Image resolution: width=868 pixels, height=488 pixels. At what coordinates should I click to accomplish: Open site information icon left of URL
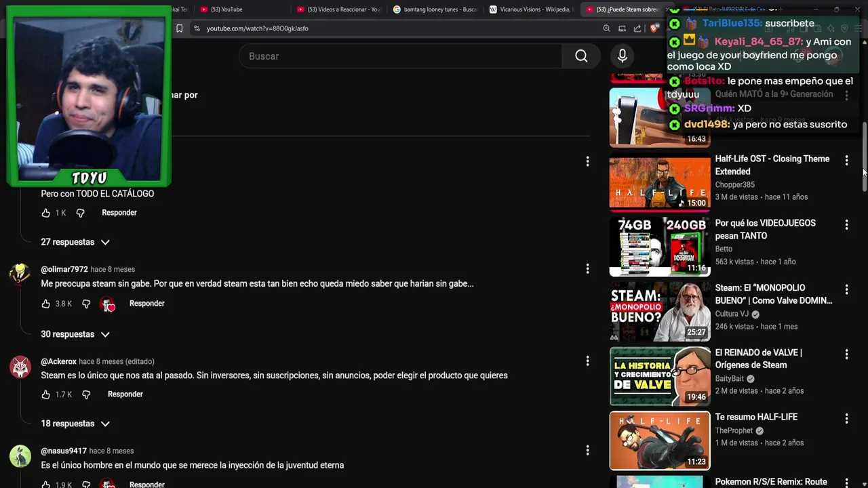click(x=197, y=28)
